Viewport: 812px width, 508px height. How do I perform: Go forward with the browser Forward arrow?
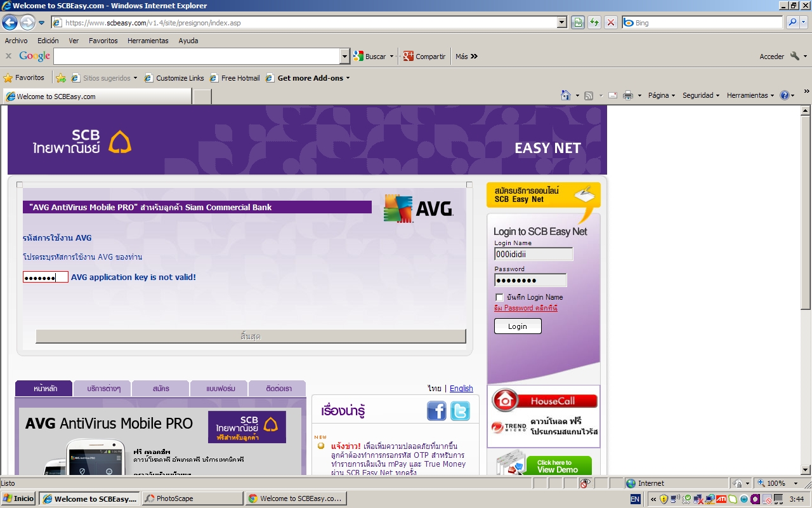point(27,22)
